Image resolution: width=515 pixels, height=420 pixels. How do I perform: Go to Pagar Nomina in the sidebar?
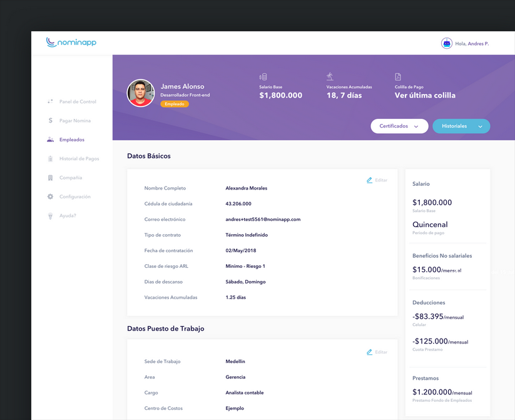pos(75,121)
